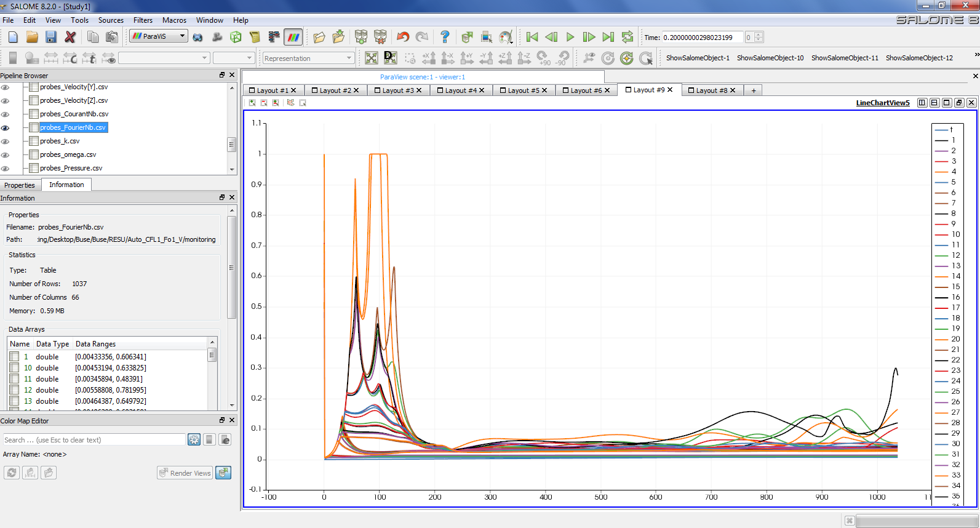Jump to the first frame

(532, 37)
